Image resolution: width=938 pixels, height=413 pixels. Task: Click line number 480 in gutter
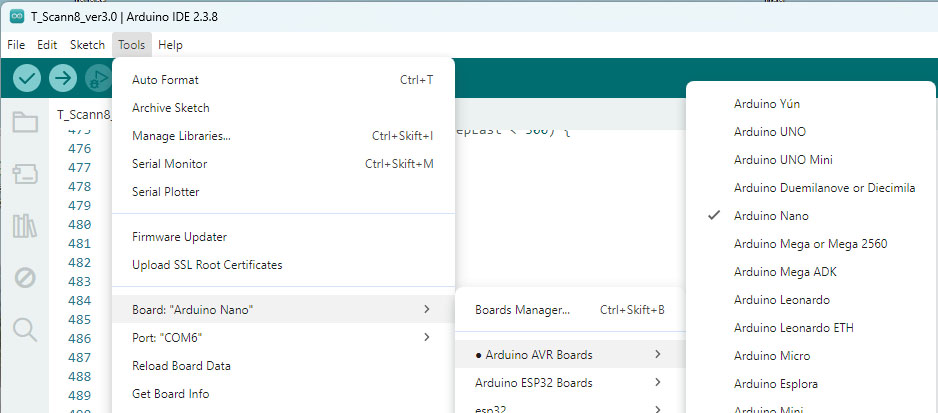(x=80, y=224)
